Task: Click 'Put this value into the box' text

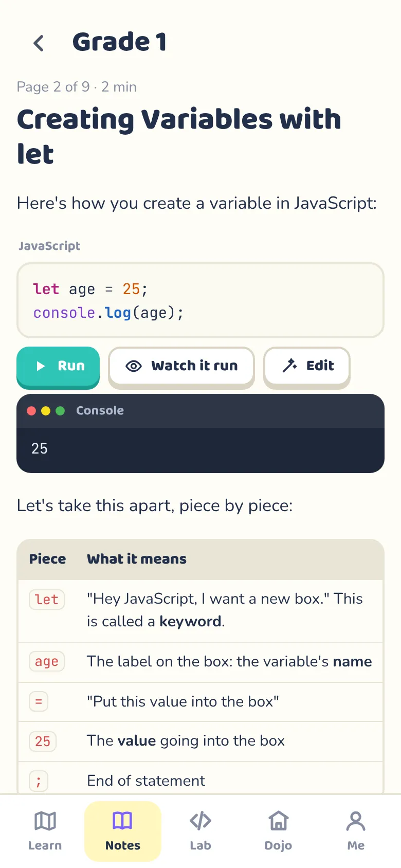Action: [183, 701]
